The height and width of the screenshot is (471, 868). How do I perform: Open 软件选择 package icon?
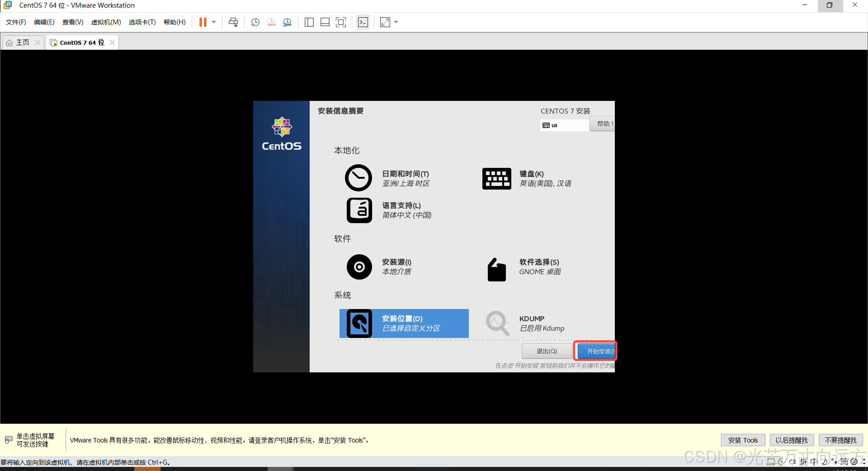click(496, 270)
